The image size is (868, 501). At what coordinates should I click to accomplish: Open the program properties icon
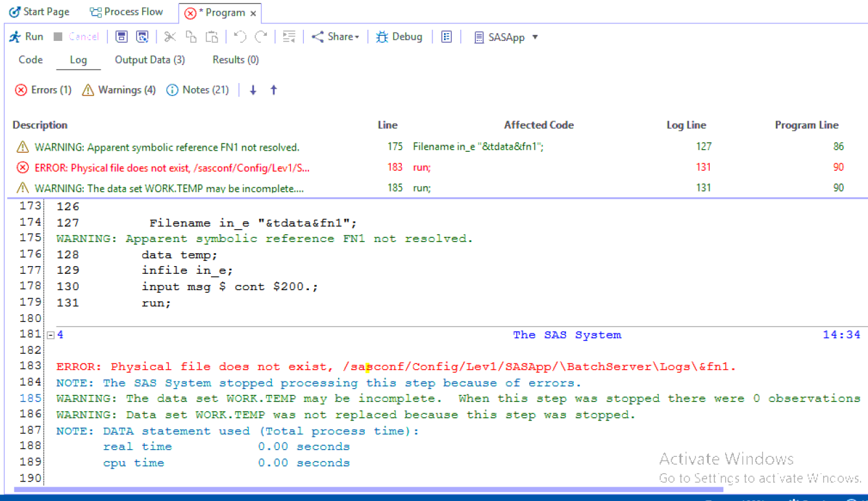(x=447, y=37)
